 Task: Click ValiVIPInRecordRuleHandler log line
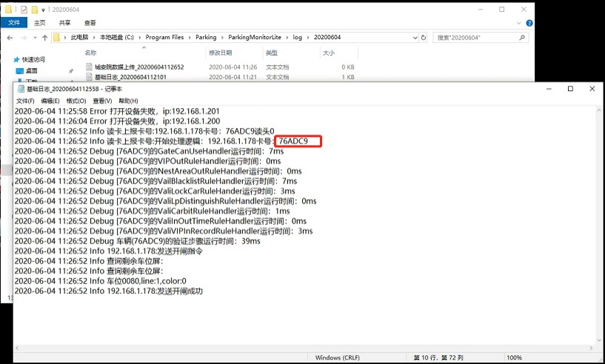click(x=164, y=232)
